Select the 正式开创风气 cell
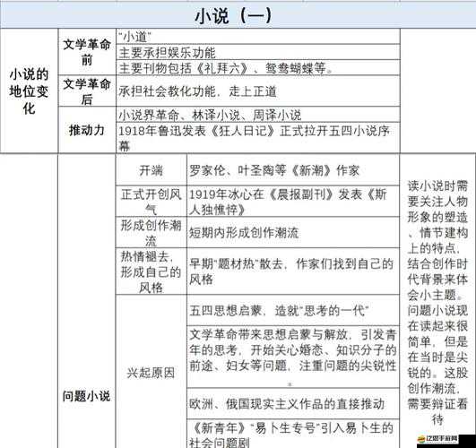 coord(151,202)
